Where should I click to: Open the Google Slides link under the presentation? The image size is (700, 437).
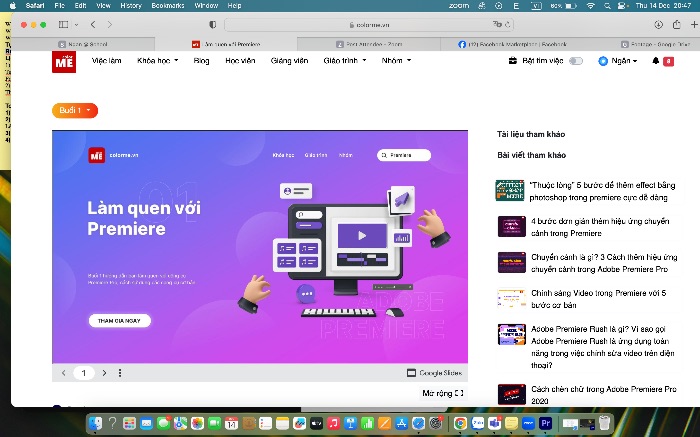[434, 373]
